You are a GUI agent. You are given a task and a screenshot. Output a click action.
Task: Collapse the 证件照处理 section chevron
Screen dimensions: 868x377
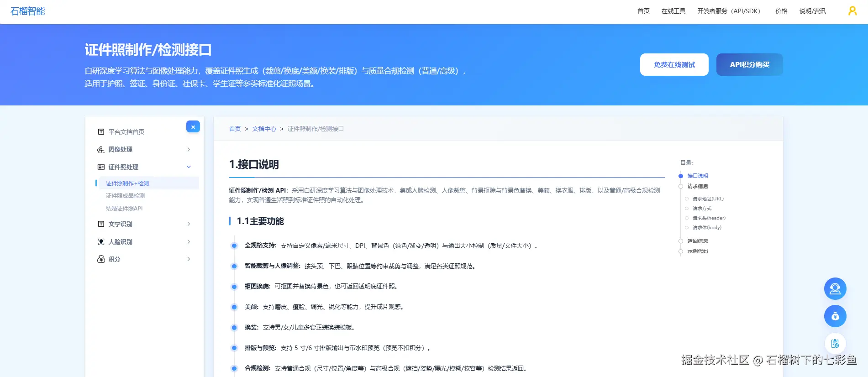pyautogui.click(x=189, y=167)
